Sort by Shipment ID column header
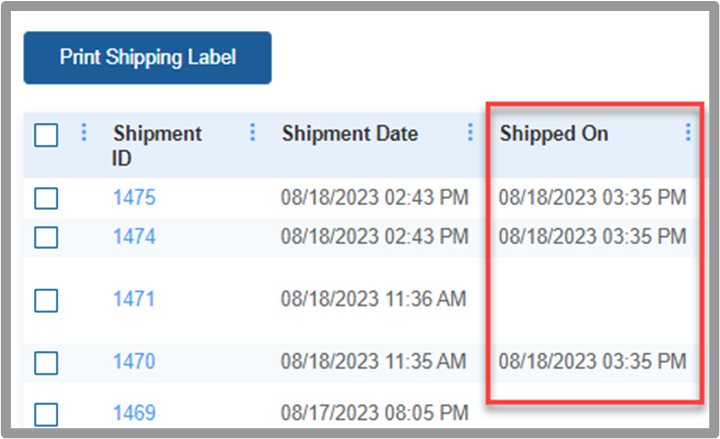The image size is (720, 439). 157,146
